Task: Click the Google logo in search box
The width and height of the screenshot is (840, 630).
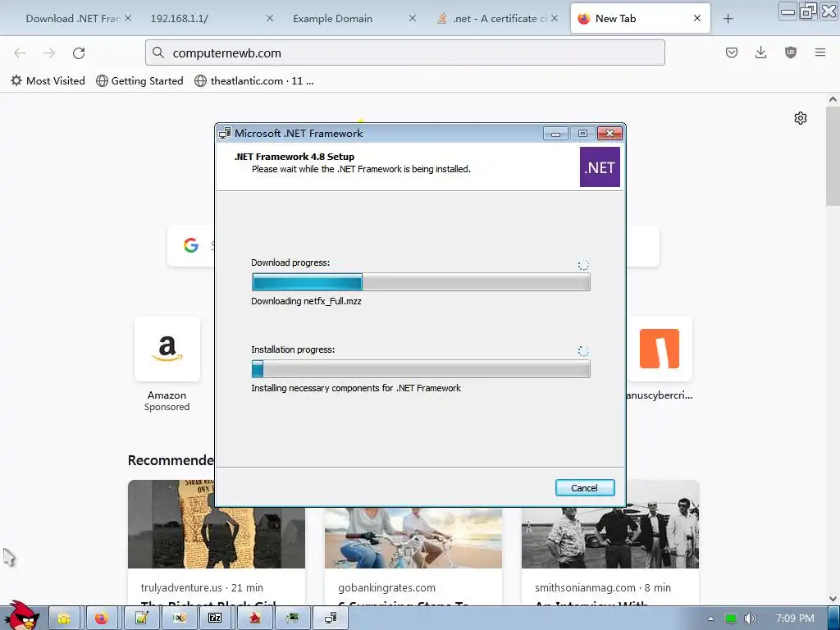Action: [190, 245]
